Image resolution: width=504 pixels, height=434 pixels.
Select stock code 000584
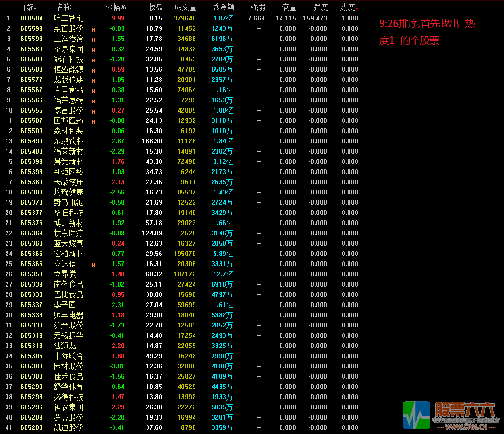(32, 18)
